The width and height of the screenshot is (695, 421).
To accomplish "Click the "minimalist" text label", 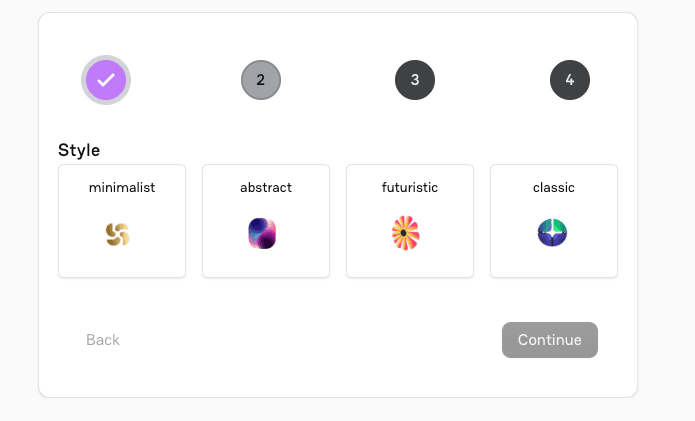I will pos(122,187).
